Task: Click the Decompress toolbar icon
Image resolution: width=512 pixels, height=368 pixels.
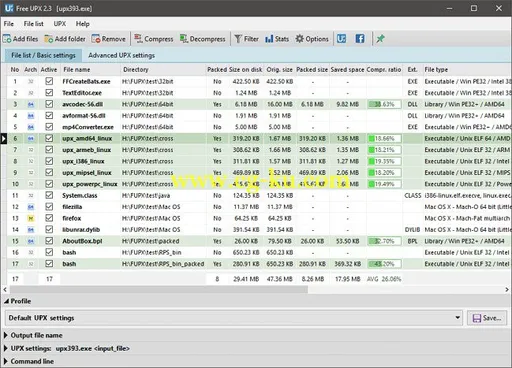Action: pos(184,39)
